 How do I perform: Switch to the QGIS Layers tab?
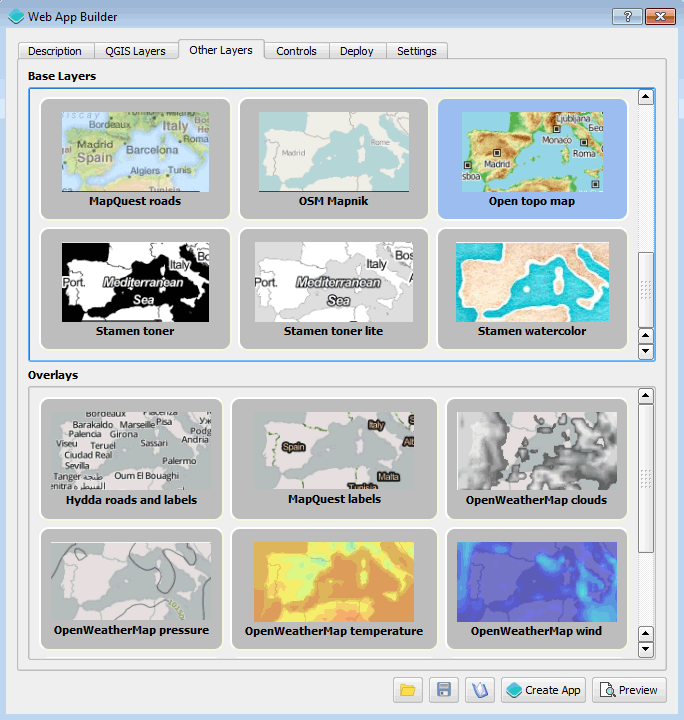135,51
